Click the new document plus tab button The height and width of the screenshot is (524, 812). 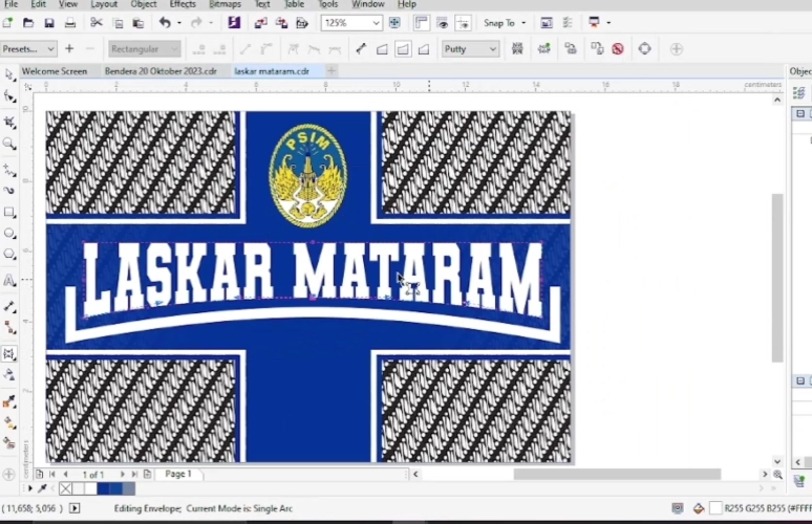coord(331,71)
